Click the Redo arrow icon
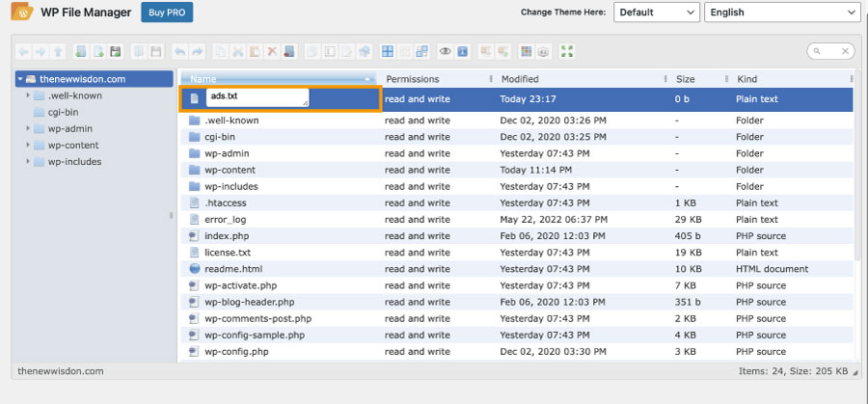868x404 pixels. tap(198, 51)
